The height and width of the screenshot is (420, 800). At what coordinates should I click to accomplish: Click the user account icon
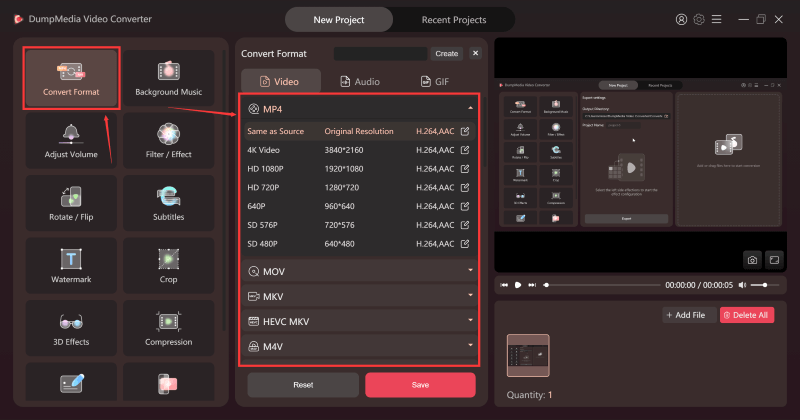(681, 19)
